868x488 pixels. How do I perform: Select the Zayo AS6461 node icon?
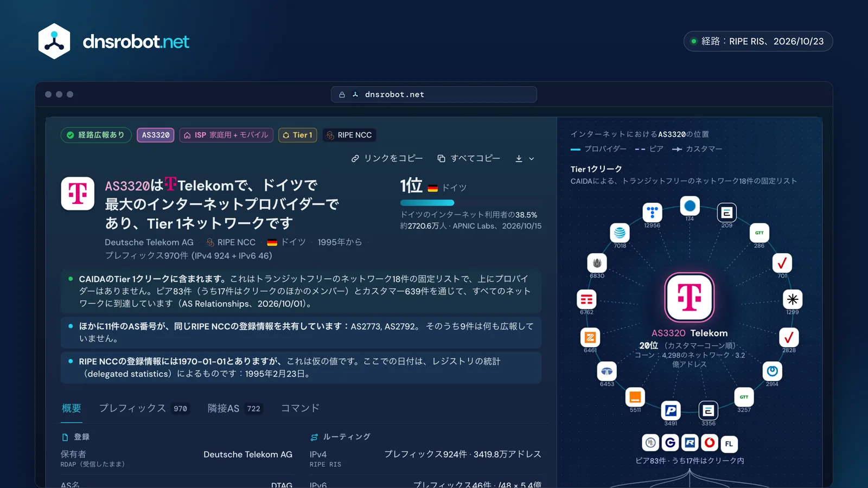click(590, 338)
